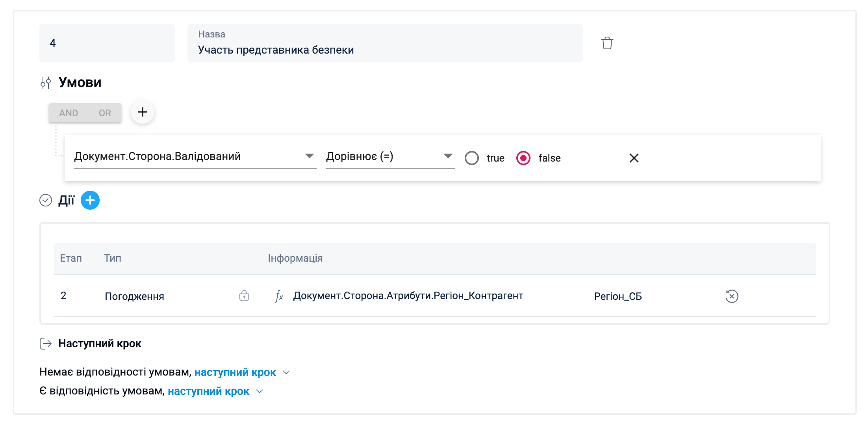This screenshot has width=868, height=424.
Task: Remove the condition row with X
Action: [x=634, y=158]
